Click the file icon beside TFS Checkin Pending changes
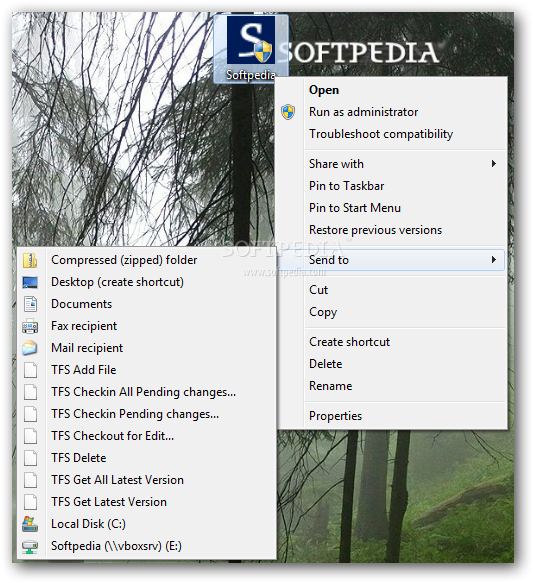Viewport: 534px width, 583px height. (x=30, y=414)
